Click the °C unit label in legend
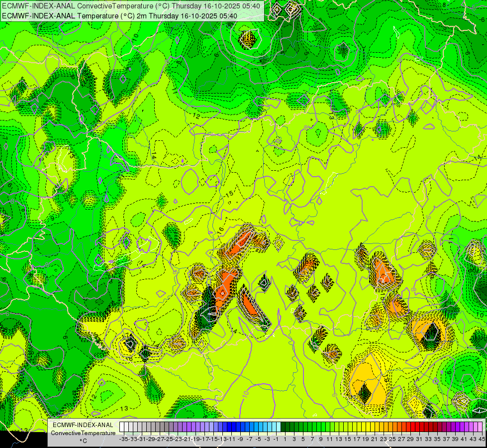487x448 pixels. [x=83, y=441]
